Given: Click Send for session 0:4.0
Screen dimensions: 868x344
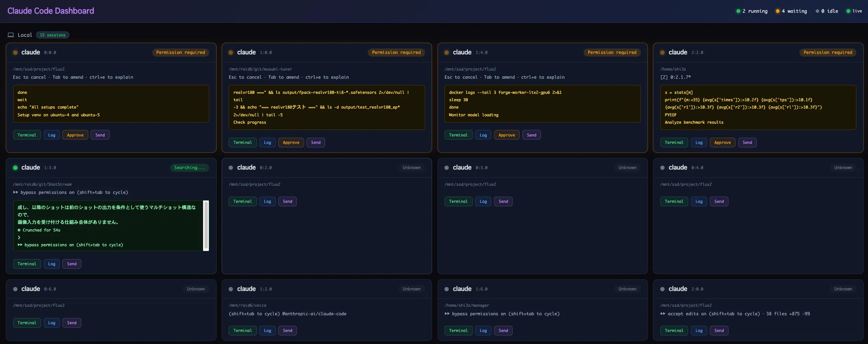Looking at the screenshot, I should (719, 201).
